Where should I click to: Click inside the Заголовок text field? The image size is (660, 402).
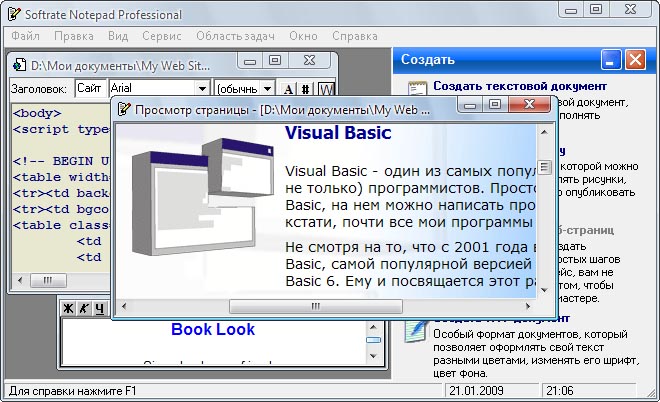tap(89, 88)
